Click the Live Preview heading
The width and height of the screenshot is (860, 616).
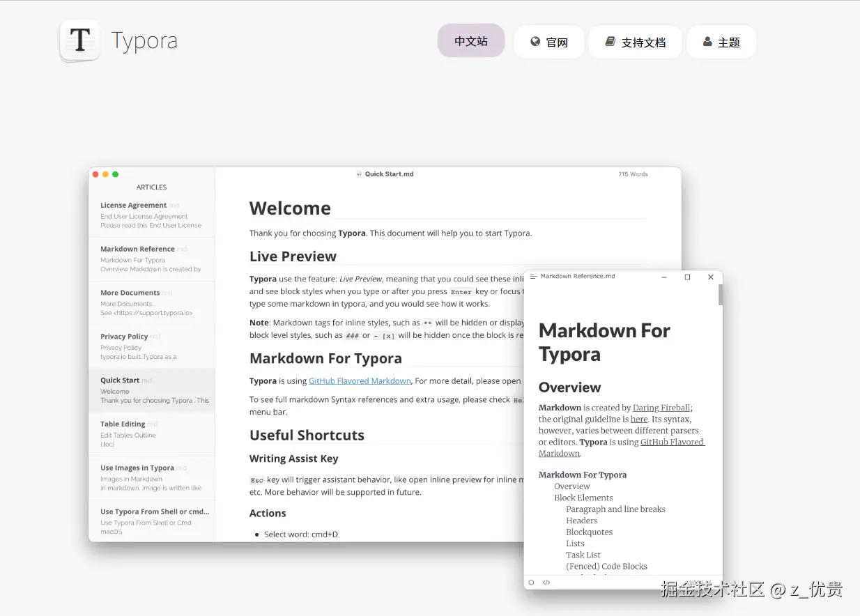tap(293, 256)
